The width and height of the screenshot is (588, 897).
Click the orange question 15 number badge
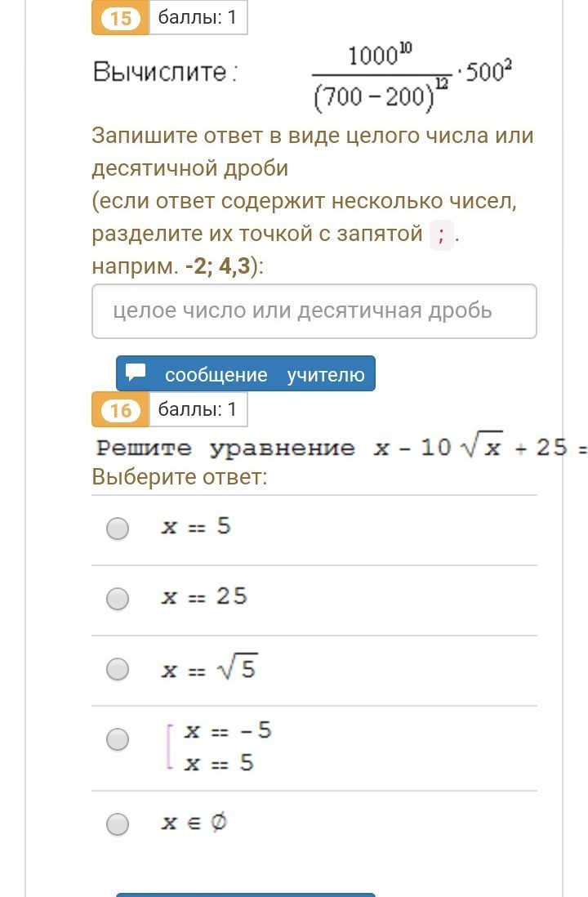(120, 18)
